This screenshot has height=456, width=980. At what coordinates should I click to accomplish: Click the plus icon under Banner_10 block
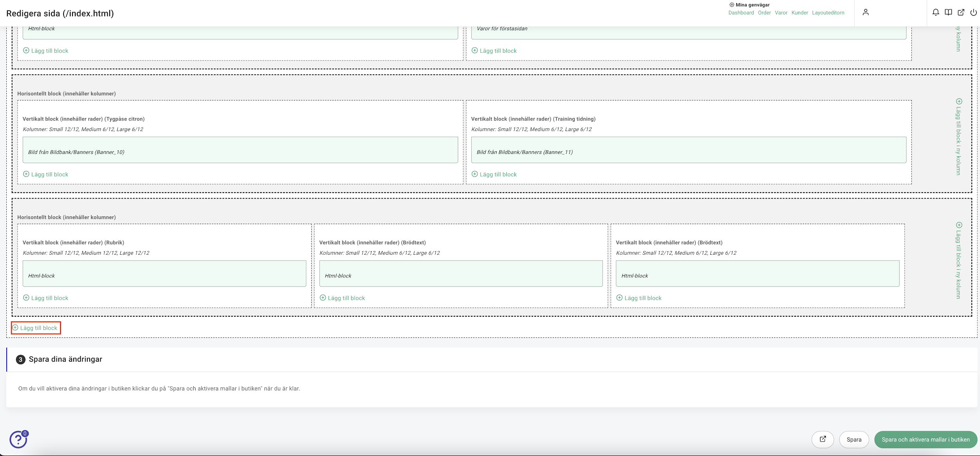(26, 174)
